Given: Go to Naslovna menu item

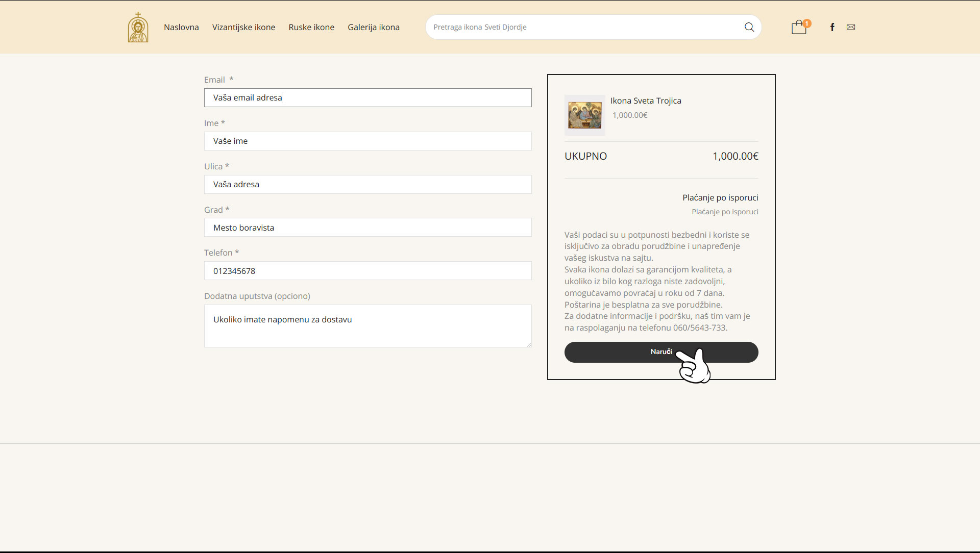Looking at the screenshot, I should (x=181, y=27).
